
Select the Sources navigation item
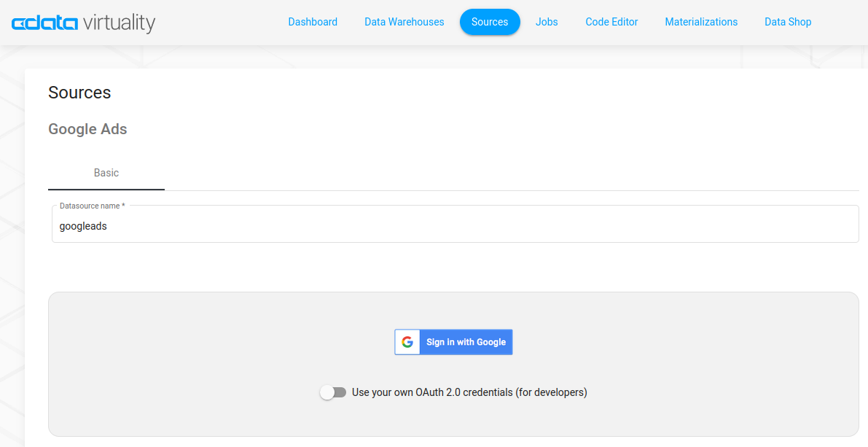pos(489,22)
